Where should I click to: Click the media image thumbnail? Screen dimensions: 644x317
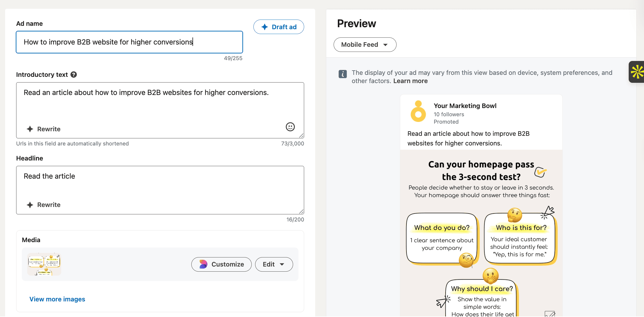coord(44,264)
